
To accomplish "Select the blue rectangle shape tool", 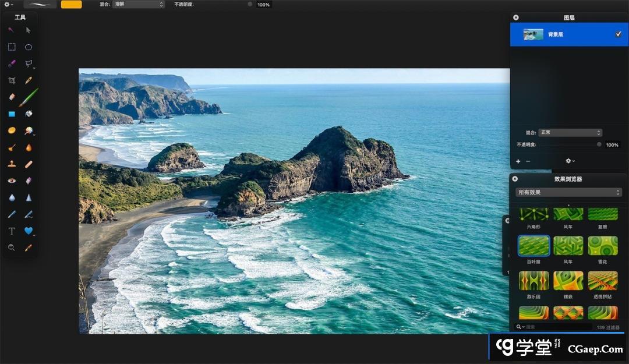I will click(x=12, y=114).
